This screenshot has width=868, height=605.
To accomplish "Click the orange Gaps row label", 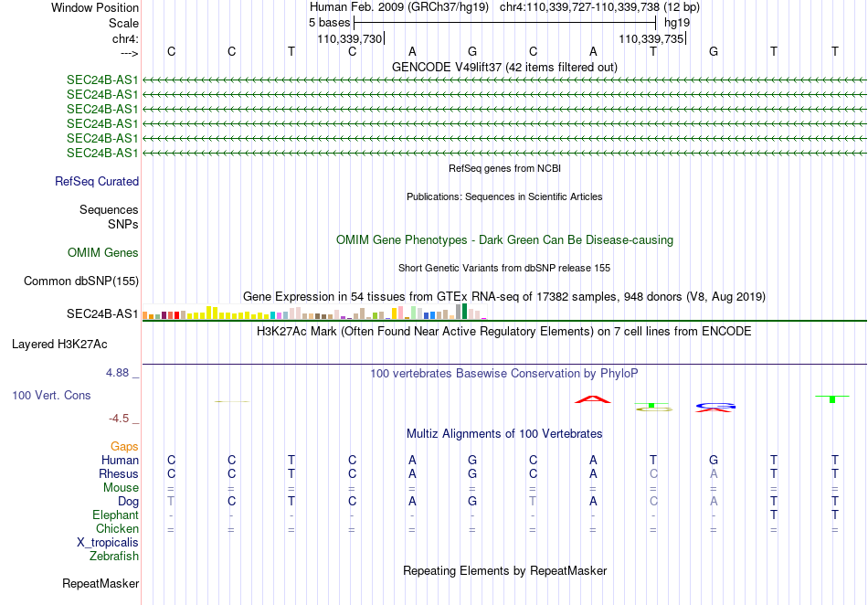I will coord(124,446).
